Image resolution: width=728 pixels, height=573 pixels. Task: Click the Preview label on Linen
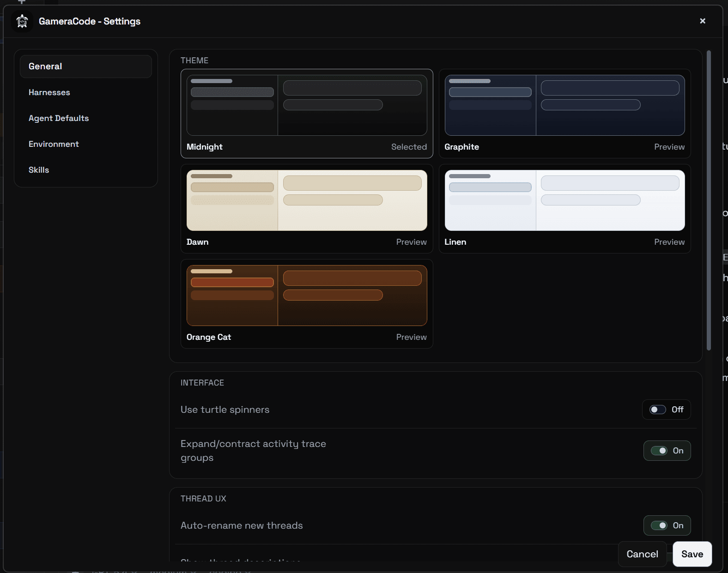tap(669, 242)
